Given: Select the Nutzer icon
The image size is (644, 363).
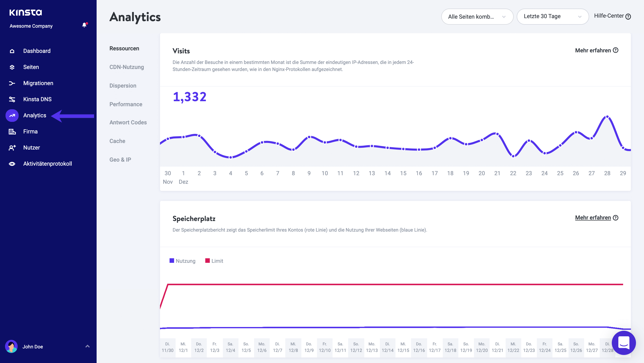Looking at the screenshot, I should coord(12,147).
